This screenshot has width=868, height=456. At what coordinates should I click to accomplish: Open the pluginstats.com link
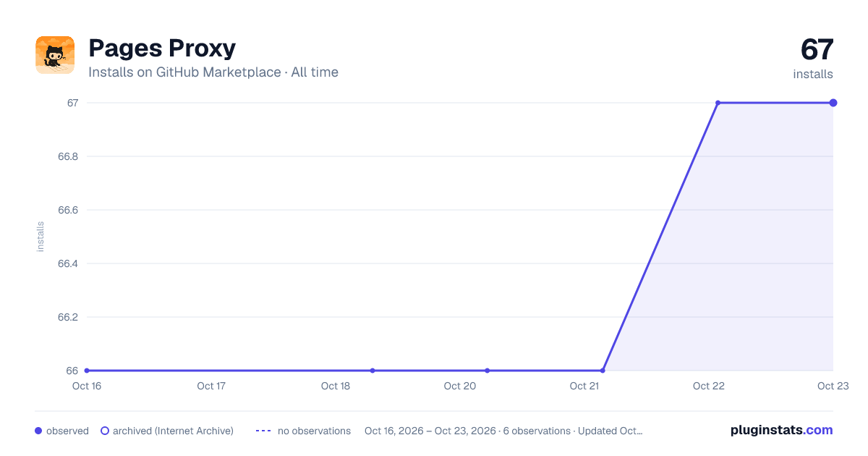coord(782,430)
